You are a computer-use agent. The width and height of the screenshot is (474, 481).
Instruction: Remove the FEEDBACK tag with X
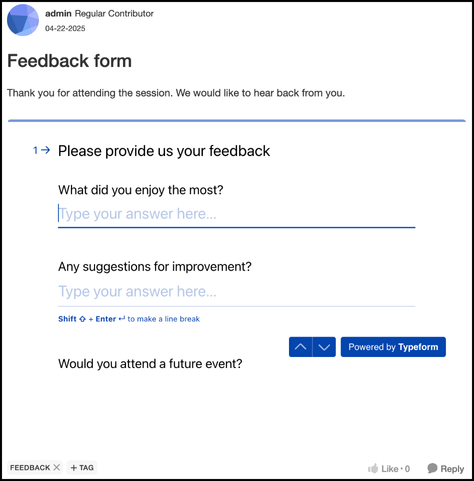click(x=57, y=467)
